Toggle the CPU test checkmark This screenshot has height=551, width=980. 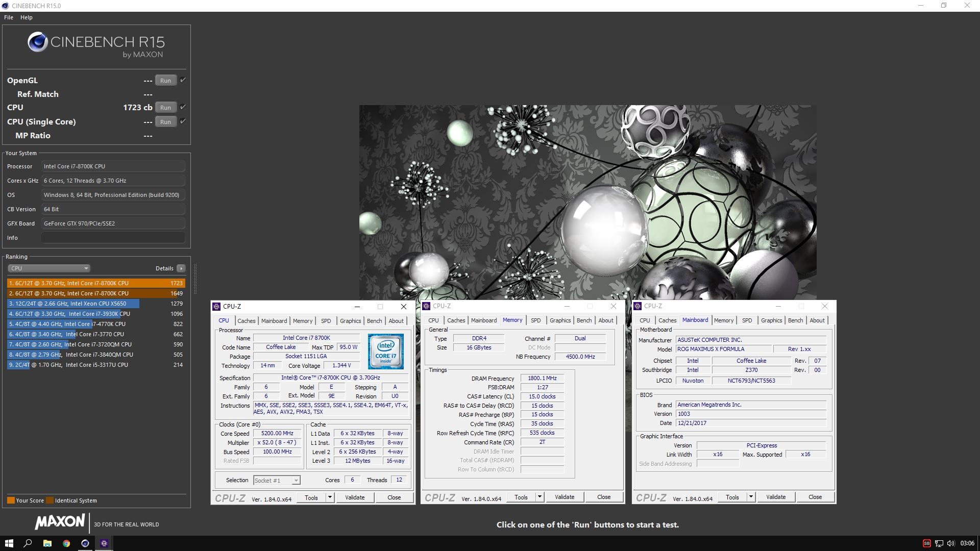click(x=183, y=107)
